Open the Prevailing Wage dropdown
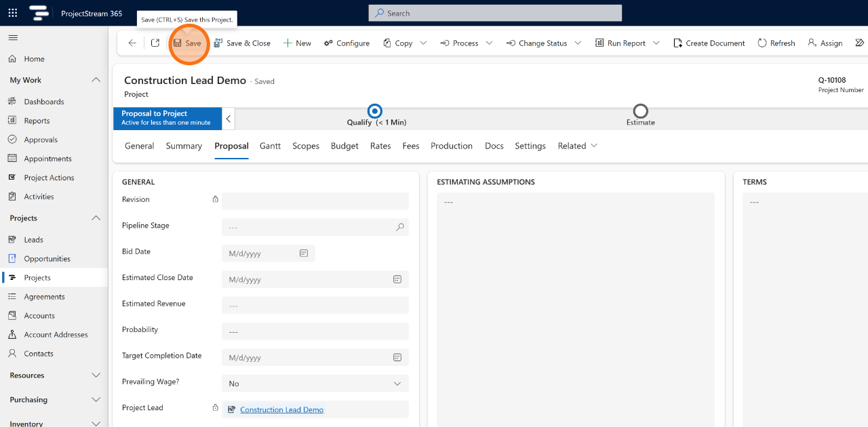 pos(315,384)
